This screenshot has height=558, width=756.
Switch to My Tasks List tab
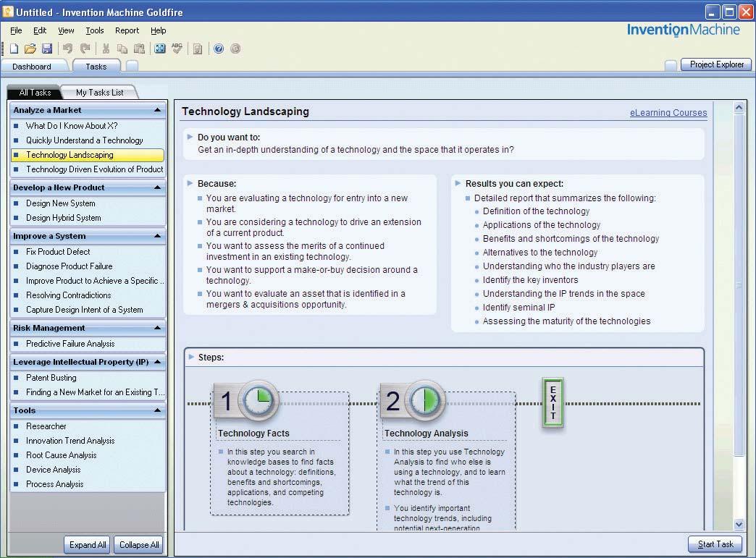click(x=100, y=93)
